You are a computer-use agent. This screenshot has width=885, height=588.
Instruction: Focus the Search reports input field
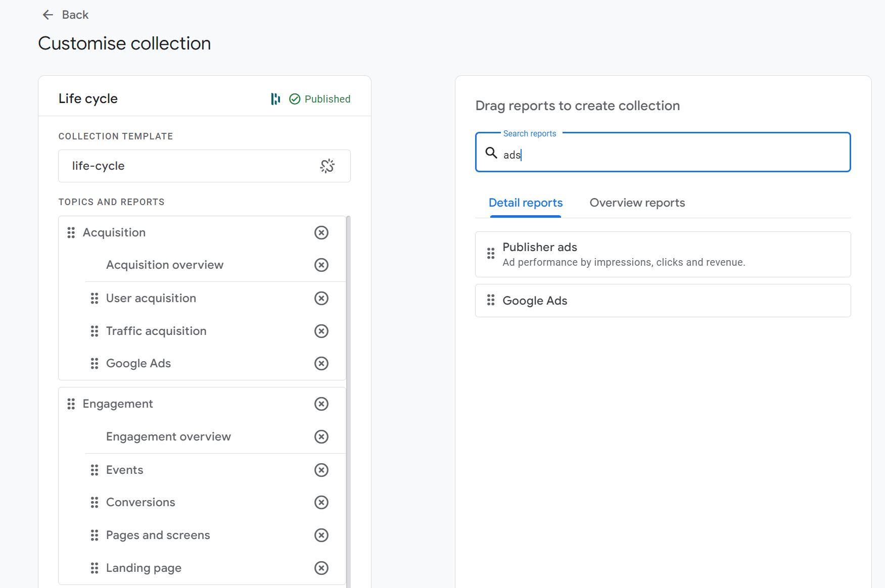663,152
